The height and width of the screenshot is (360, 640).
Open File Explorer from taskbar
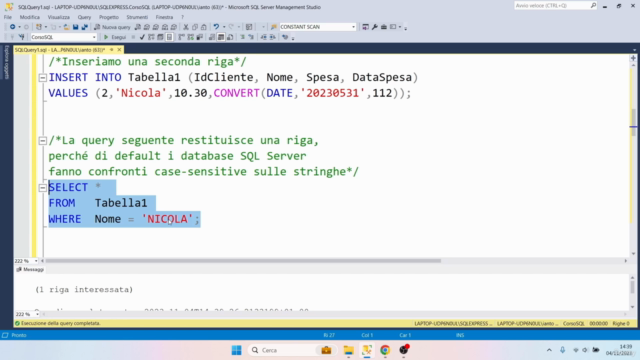348,350
